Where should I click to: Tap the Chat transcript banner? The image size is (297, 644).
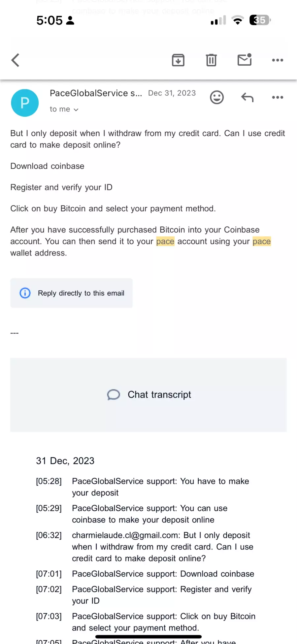[x=148, y=395]
